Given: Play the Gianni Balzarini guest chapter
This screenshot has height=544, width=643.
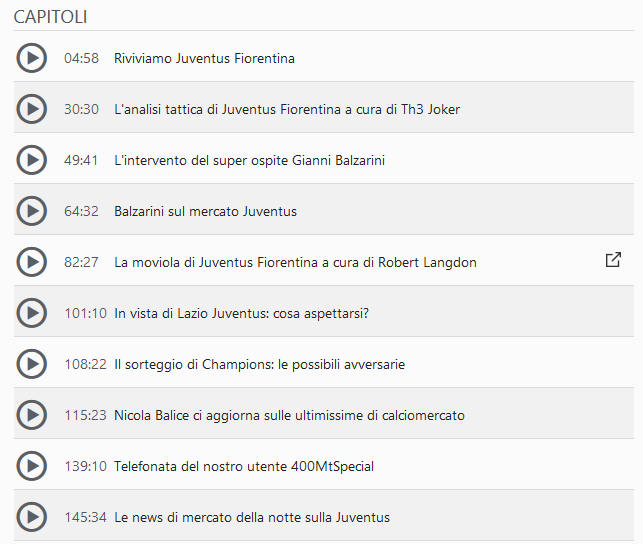Looking at the screenshot, I should [32, 160].
